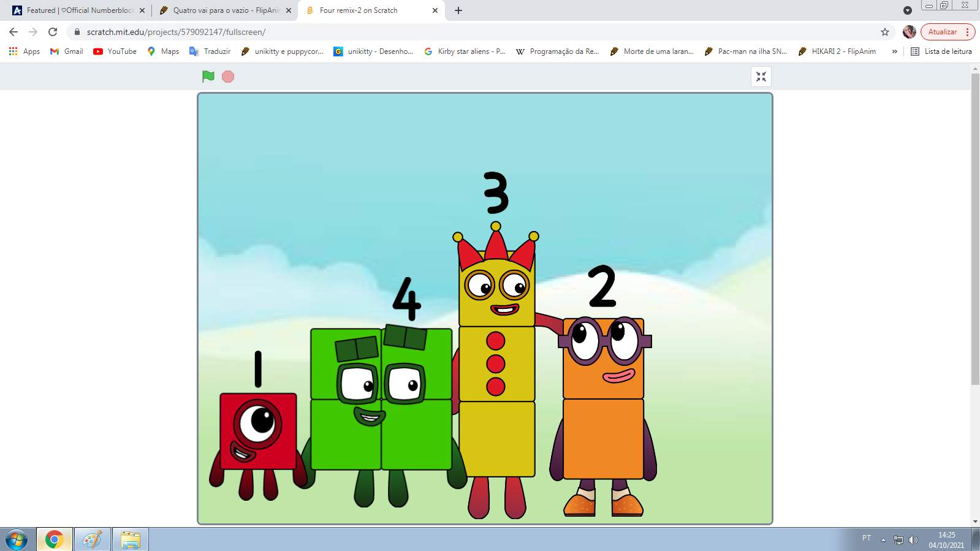Open the Apps bookmarks shortcut
This screenshot has height=551, width=980.
[25, 51]
